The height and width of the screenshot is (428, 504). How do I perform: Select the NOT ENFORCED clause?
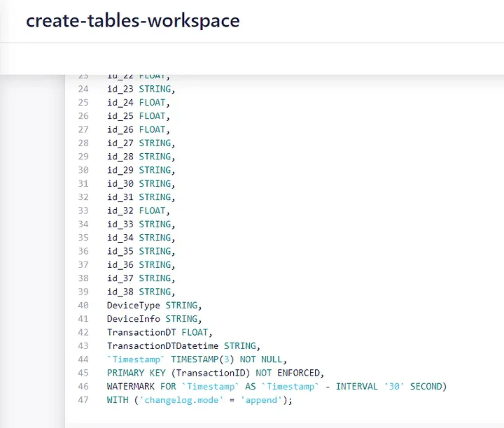point(291,373)
